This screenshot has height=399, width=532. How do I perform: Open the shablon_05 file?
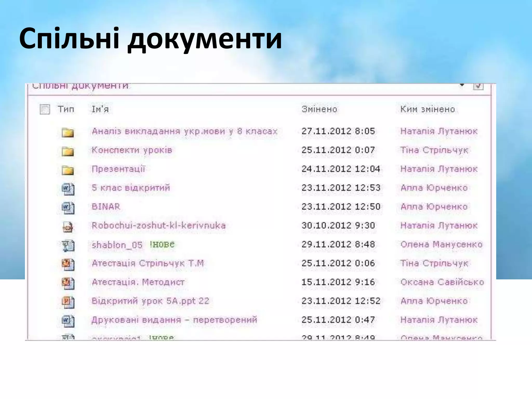117,245
